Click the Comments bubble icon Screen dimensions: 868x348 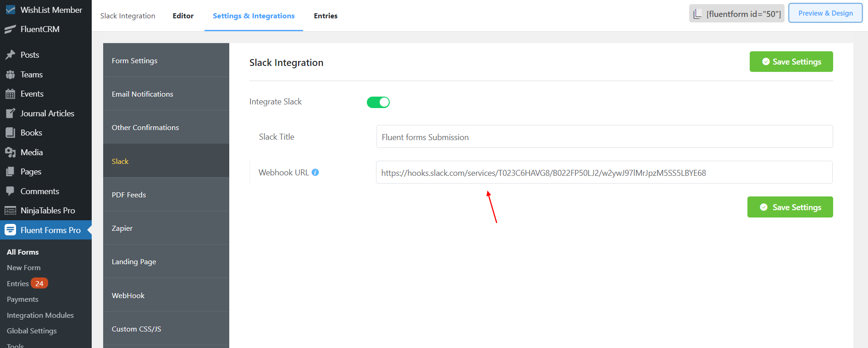coord(10,191)
